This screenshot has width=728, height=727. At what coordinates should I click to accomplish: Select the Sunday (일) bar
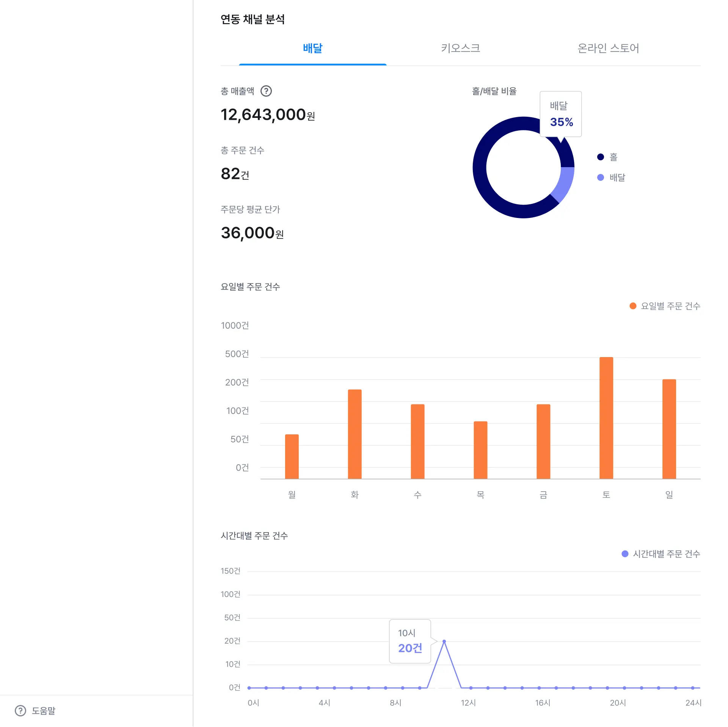pos(669,428)
